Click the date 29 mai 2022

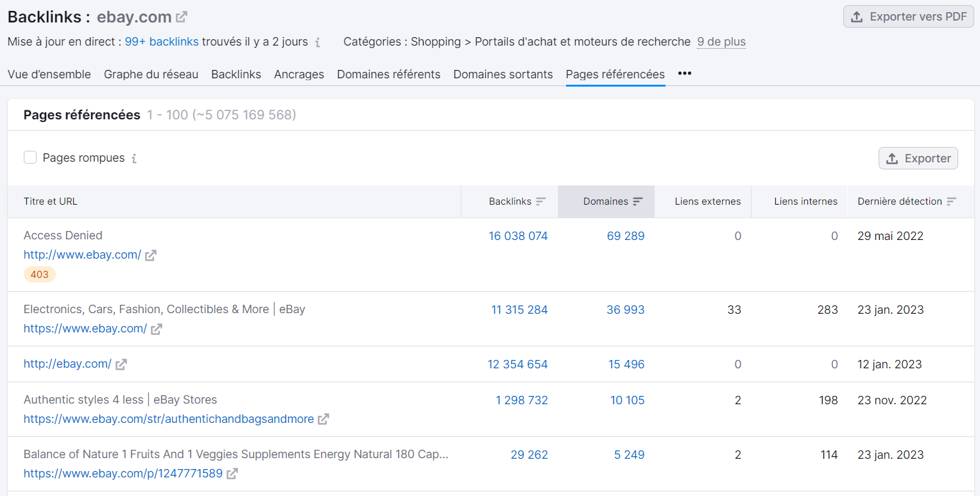[891, 236]
